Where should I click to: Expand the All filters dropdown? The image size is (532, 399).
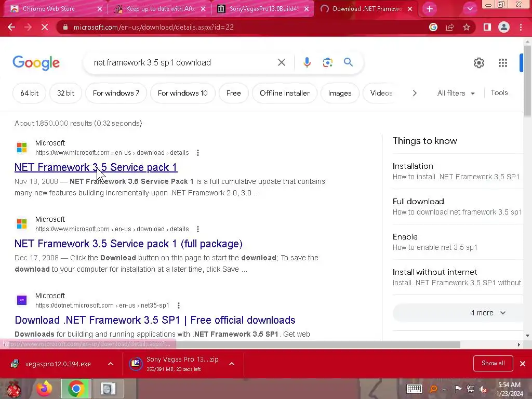pyautogui.click(x=456, y=93)
